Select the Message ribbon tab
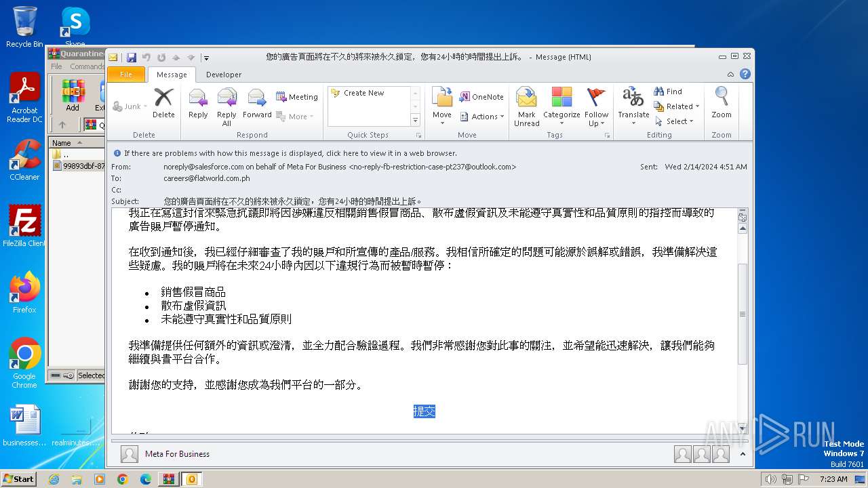The image size is (868, 488). pyautogui.click(x=172, y=75)
